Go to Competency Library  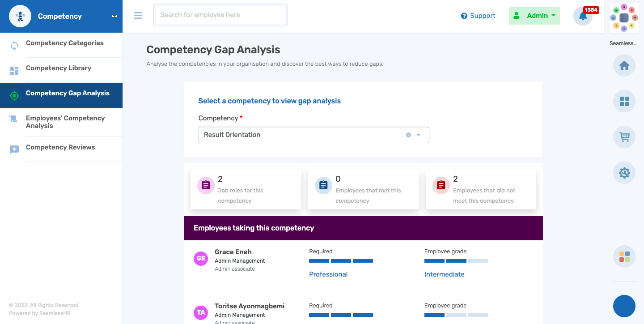tap(59, 68)
